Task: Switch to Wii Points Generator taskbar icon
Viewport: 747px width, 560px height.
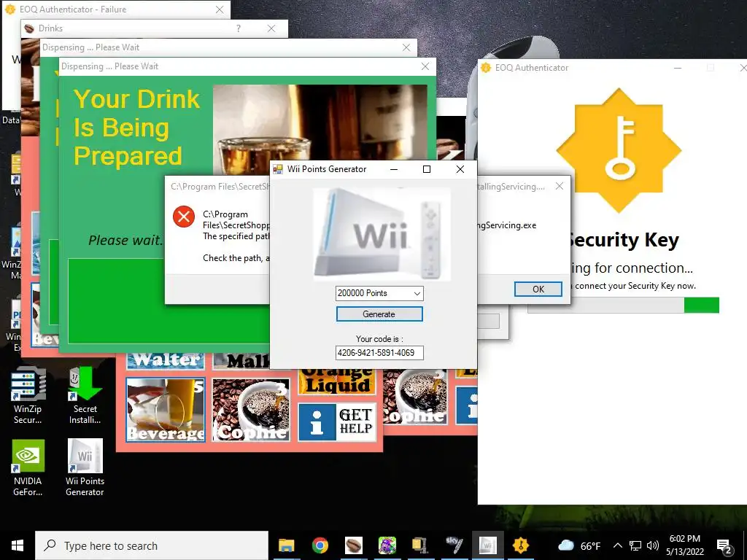Action: coord(488,545)
